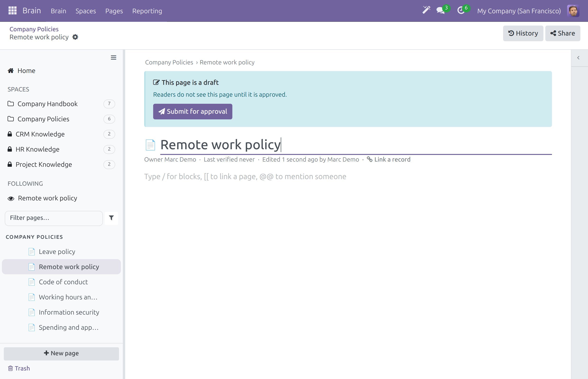Click the magic wand icon in top bar
The height and width of the screenshot is (379, 588).
click(426, 10)
